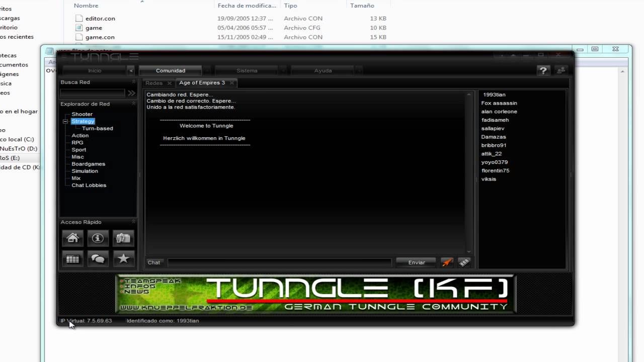The height and width of the screenshot is (362, 644).
Task: Switch to the Redes tab
Action: (154, 83)
